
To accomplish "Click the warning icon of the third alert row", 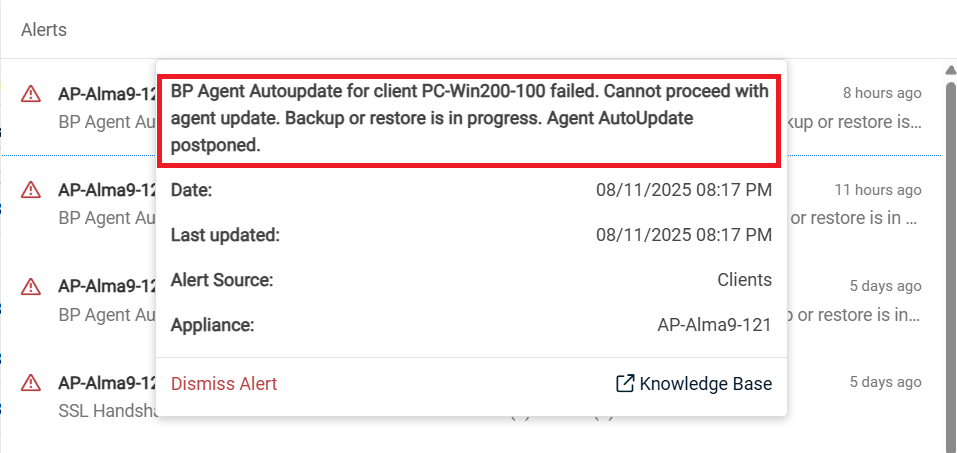I will tap(31, 286).
